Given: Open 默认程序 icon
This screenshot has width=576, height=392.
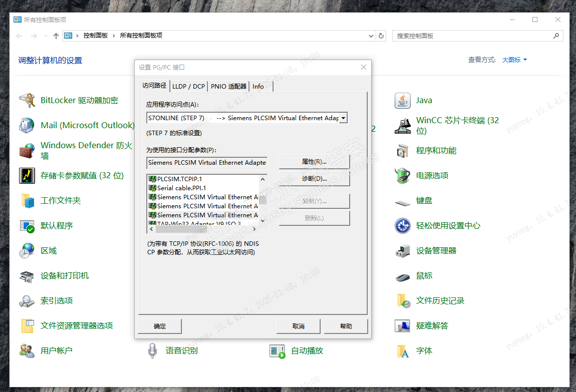Looking at the screenshot, I should click(27, 226).
